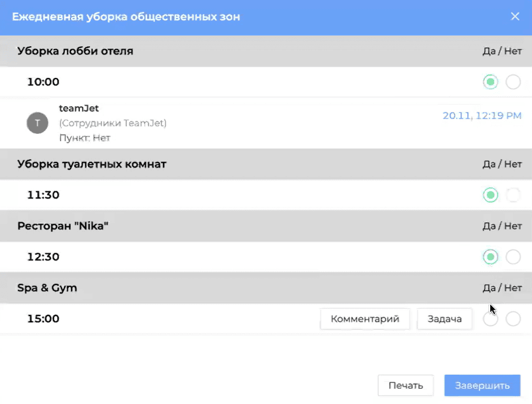This screenshot has width=532, height=404.
Task: Finish the checklist with "Завершить"
Action: pos(482,386)
